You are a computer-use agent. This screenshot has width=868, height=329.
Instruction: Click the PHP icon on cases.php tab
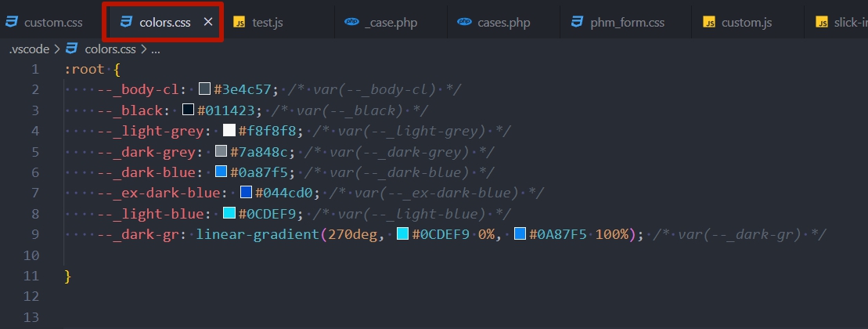click(464, 22)
